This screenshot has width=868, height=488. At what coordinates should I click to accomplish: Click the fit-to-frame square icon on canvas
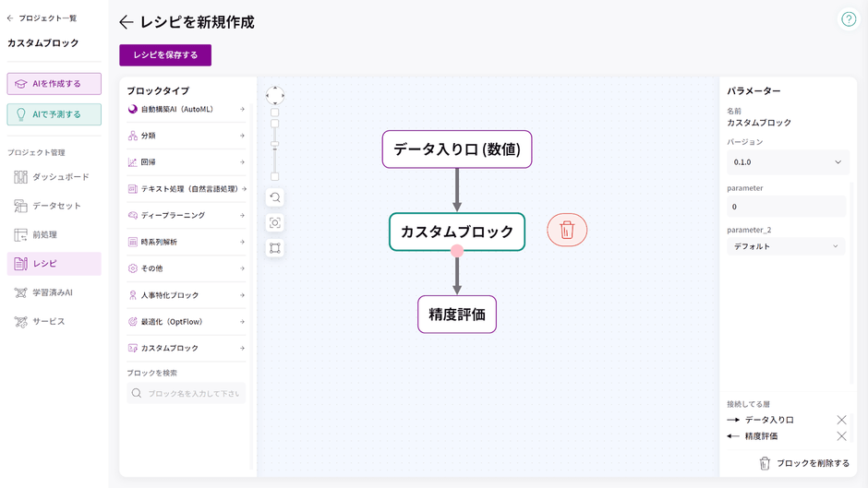[275, 248]
